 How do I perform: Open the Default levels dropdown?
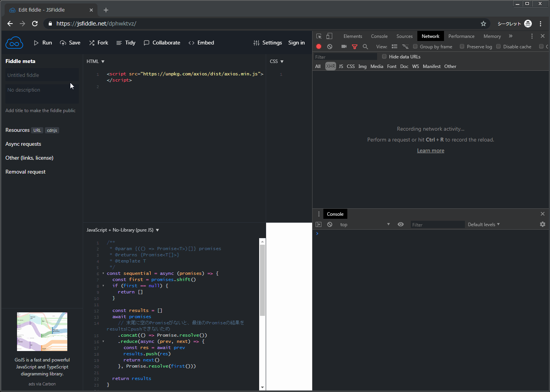[483, 224]
